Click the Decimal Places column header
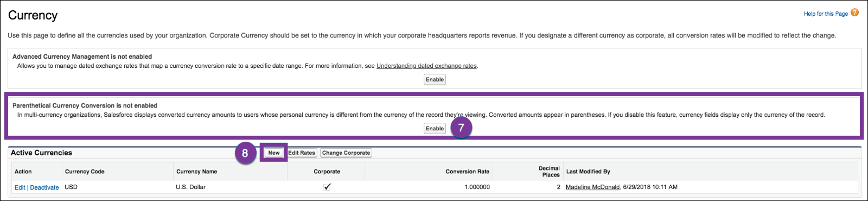Image resolution: width=868 pixels, height=201 pixels. (549, 172)
